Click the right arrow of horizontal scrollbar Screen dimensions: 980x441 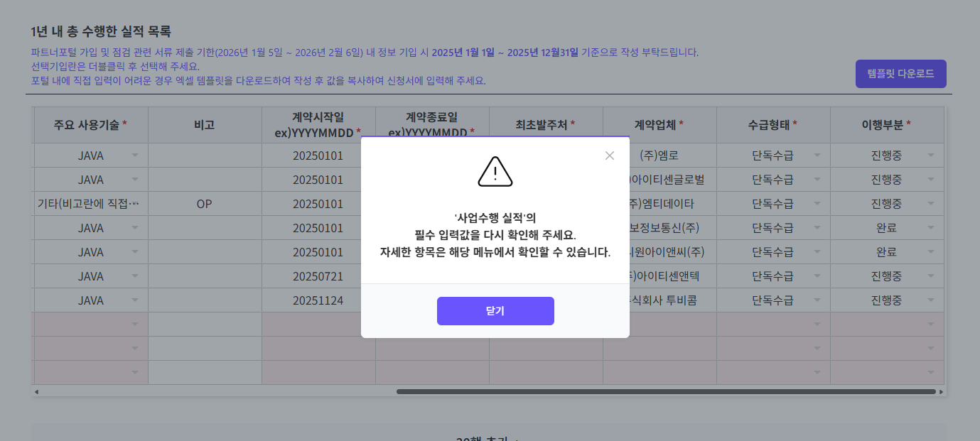(x=941, y=391)
